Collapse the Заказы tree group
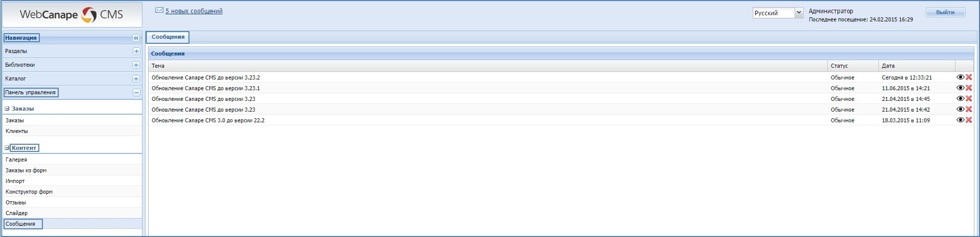This screenshot has height=237, width=980. [x=7, y=109]
